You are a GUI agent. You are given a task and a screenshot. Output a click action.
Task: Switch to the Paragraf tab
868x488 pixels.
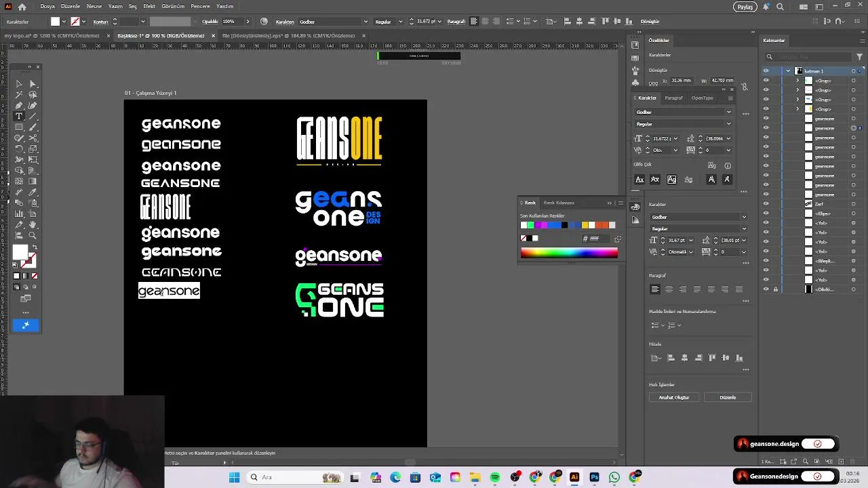pos(673,98)
